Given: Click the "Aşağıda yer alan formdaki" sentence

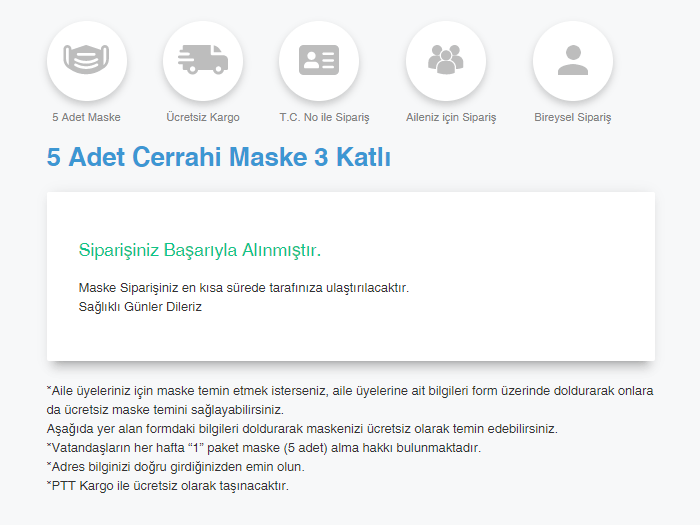Looking at the screenshot, I should [x=302, y=429].
